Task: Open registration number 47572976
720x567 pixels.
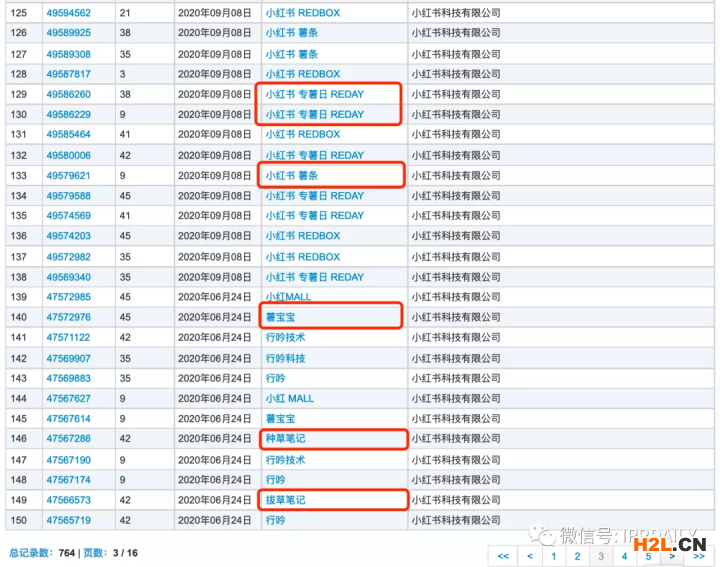Action: coord(68,317)
